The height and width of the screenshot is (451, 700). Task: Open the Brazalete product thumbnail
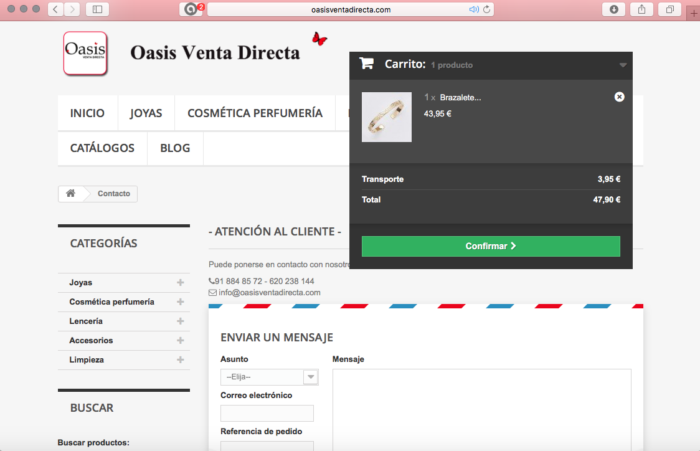pyautogui.click(x=387, y=117)
